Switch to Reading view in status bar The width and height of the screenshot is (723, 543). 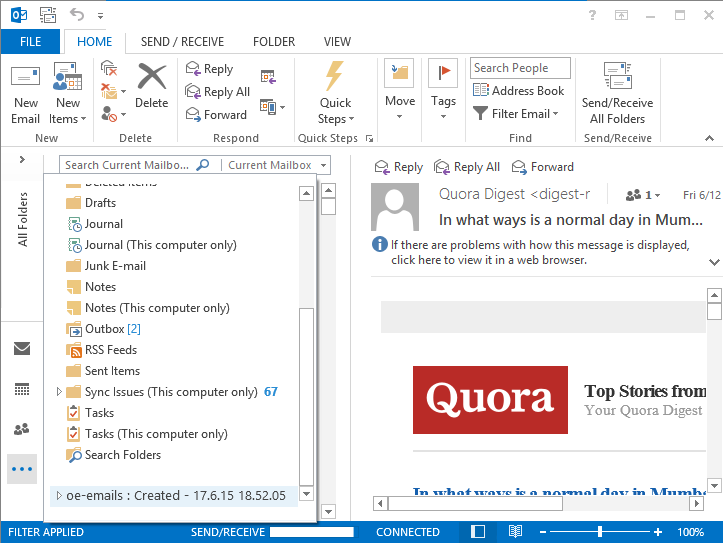(x=515, y=532)
